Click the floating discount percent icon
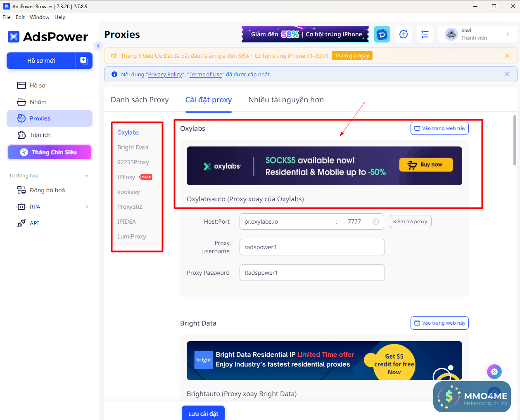520x420 pixels. coord(494,372)
